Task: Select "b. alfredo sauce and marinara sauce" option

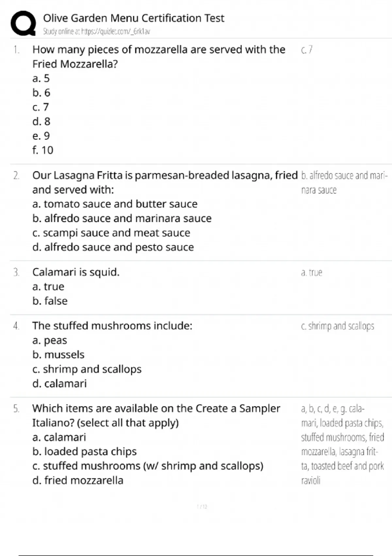Action: (x=122, y=218)
